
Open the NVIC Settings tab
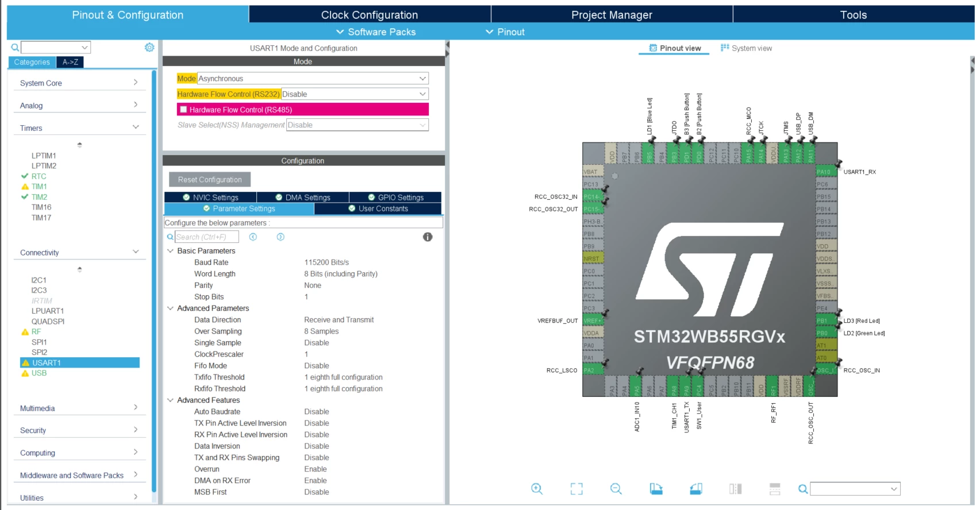[210, 197]
